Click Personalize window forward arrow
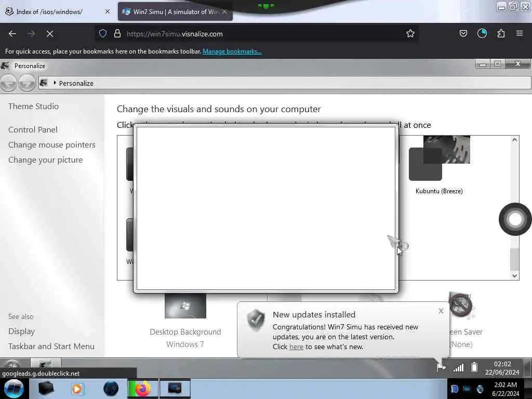 (27, 83)
